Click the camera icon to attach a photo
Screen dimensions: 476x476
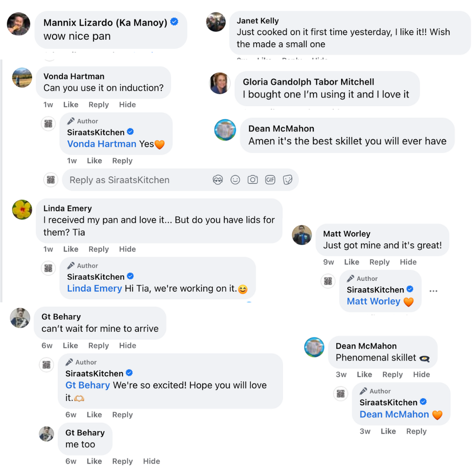[x=253, y=180]
